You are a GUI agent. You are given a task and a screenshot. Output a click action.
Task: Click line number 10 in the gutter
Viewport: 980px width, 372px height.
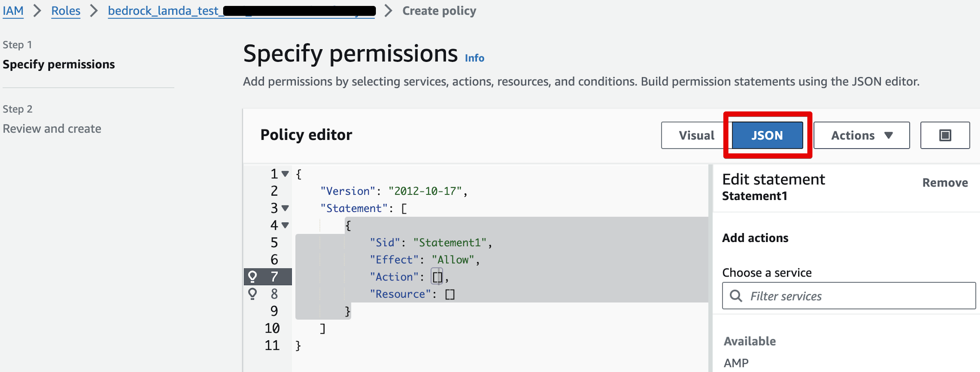coord(272,328)
